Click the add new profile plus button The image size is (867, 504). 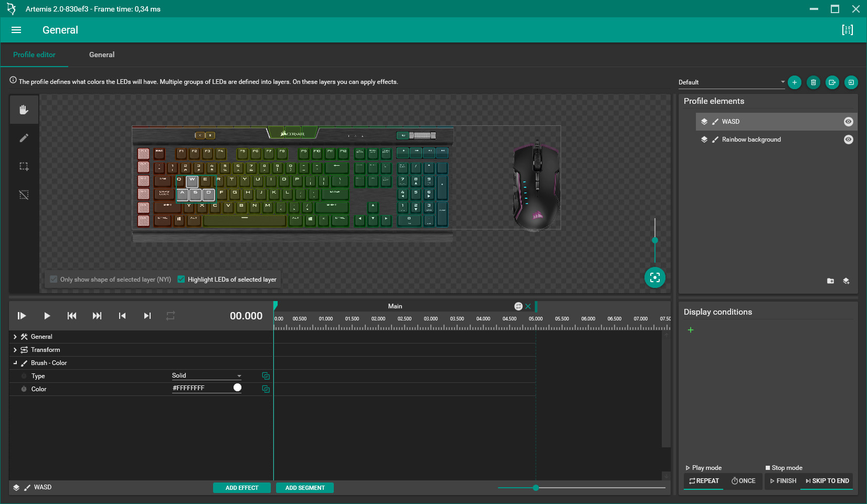pyautogui.click(x=795, y=82)
